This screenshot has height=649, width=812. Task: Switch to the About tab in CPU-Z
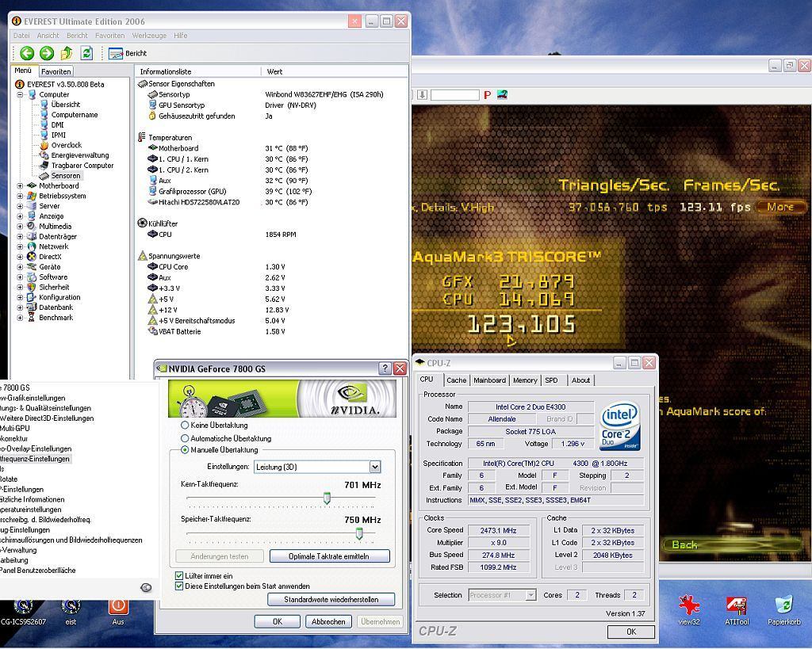[580, 380]
